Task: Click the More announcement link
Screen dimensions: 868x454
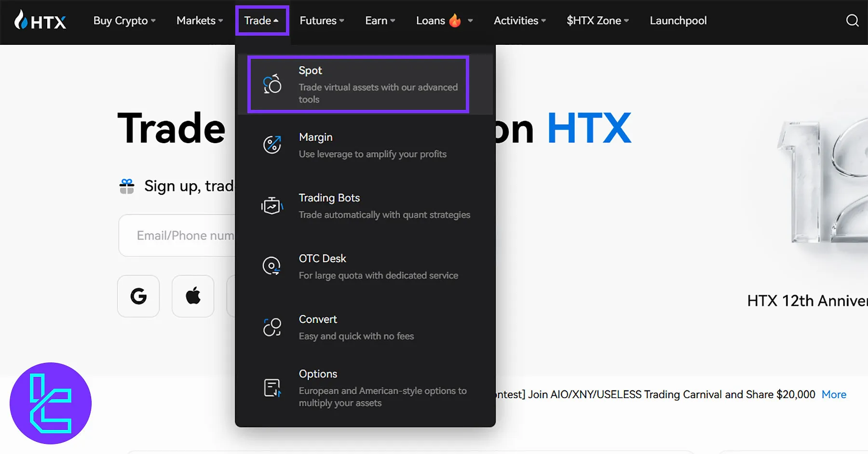Action: (834, 394)
